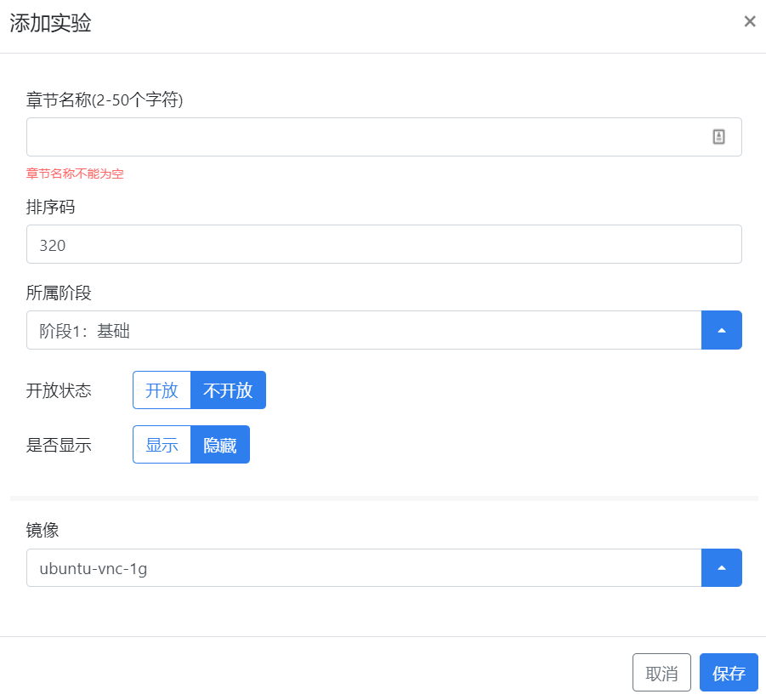Select the 隐藏 option
This screenshot has height=700, width=766.
220,445
